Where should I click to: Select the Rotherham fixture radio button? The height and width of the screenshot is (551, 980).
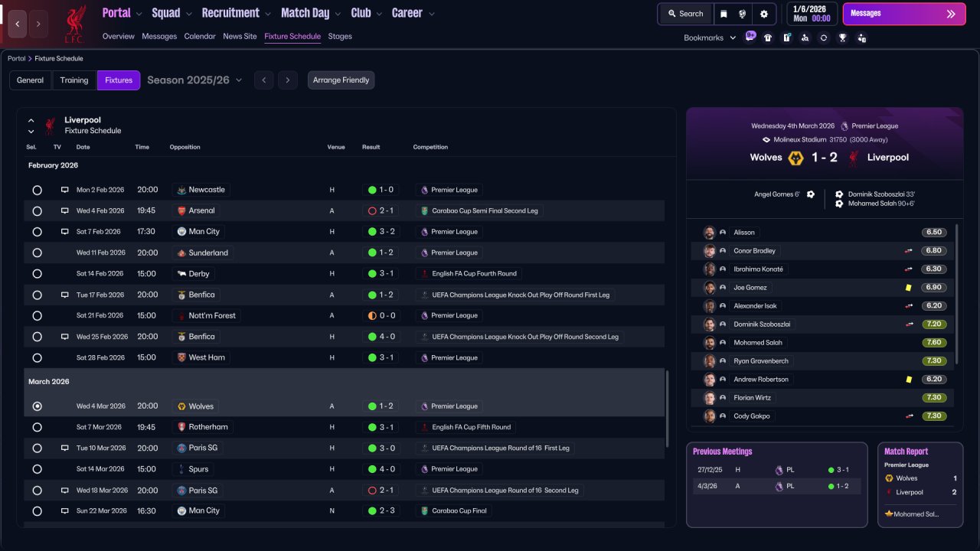38,427
